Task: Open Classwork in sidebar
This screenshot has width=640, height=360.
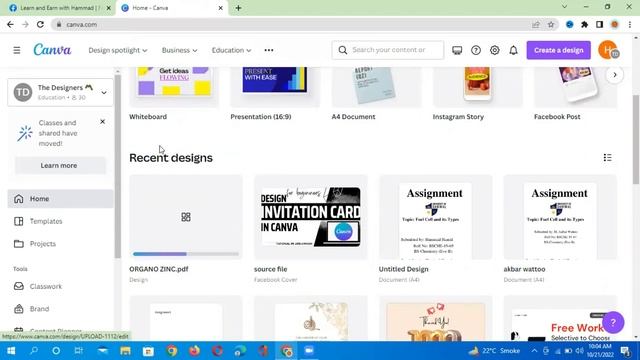Action: [60, 286]
